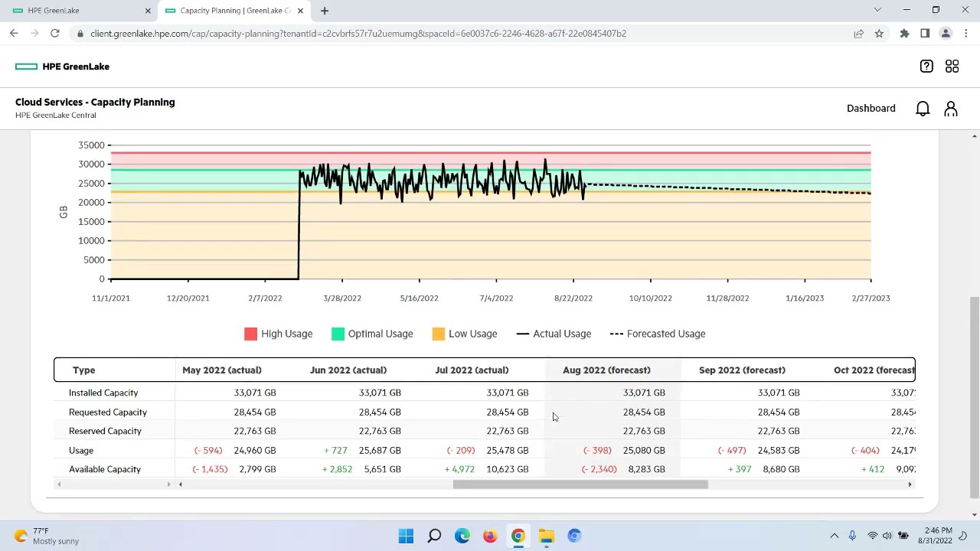Click the HPE GreenLake logo
Screen dimensions: 980x551
[x=62, y=67]
